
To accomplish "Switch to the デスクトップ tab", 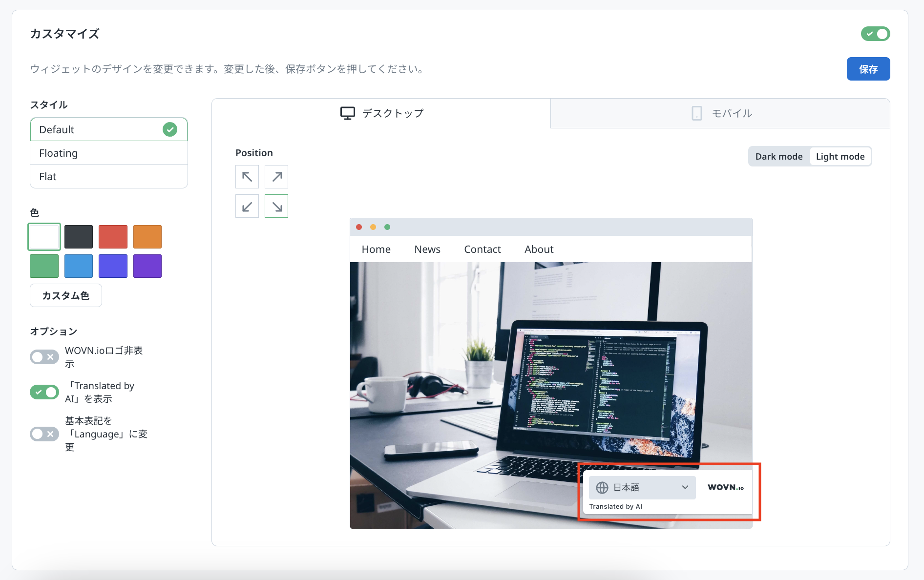I will 381,113.
